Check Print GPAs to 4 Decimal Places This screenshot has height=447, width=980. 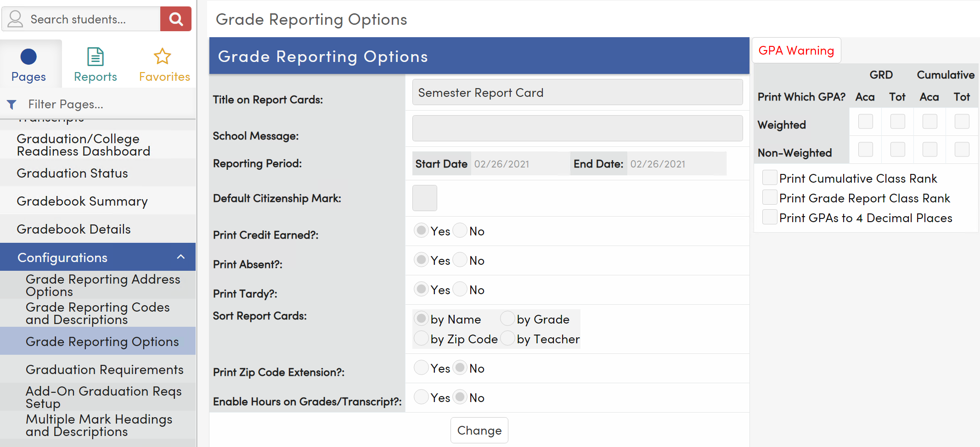pyautogui.click(x=770, y=217)
